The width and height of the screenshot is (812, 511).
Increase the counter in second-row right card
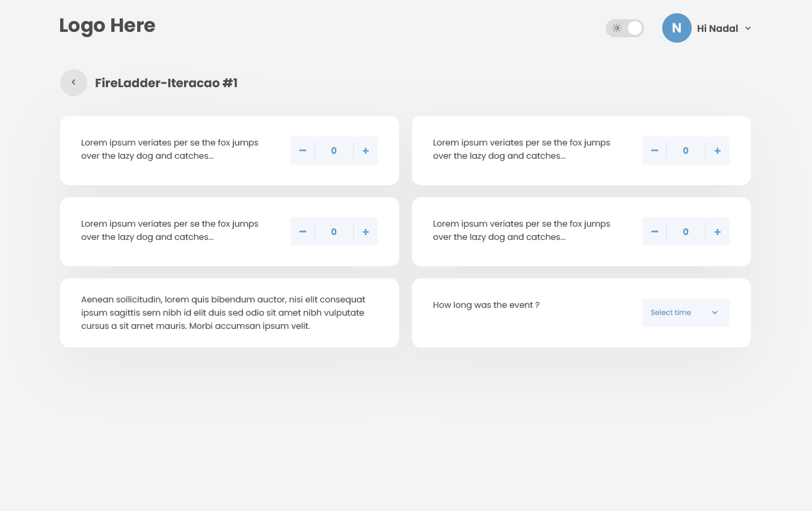pyautogui.click(x=718, y=231)
